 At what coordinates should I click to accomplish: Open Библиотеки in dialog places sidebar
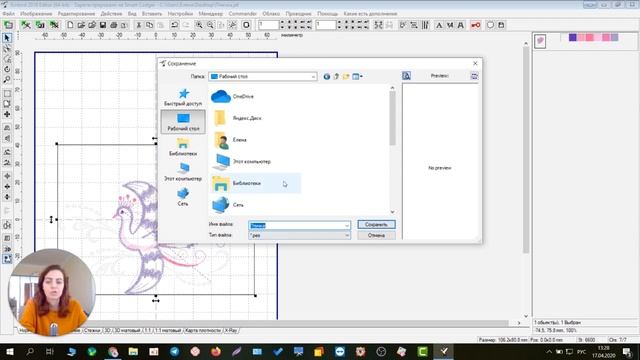(x=183, y=147)
